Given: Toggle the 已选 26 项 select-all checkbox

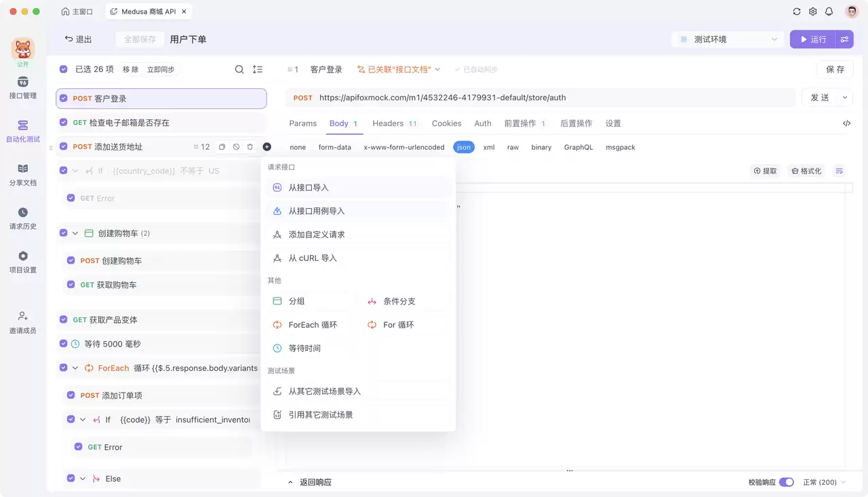Looking at the screenshot, I should click(64, 69).
